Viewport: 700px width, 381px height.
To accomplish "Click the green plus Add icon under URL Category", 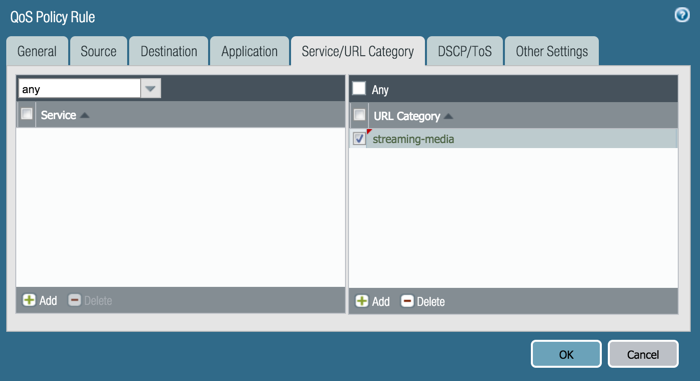I will (x=362, y=301).
